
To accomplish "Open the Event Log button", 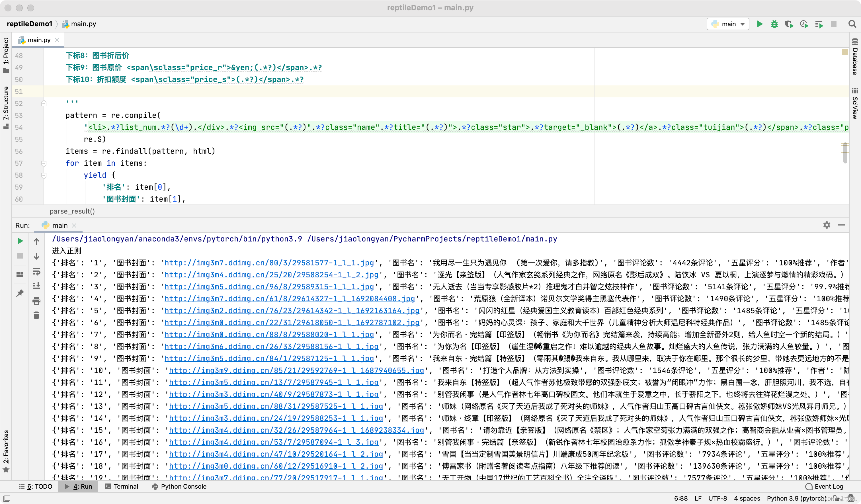I will (824, 486).
